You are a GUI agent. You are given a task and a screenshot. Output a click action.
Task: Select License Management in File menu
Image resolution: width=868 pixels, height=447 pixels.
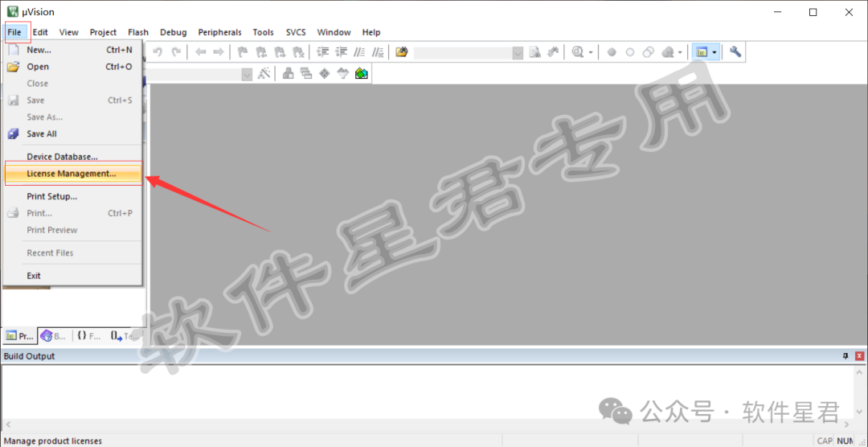pos(73,174)
